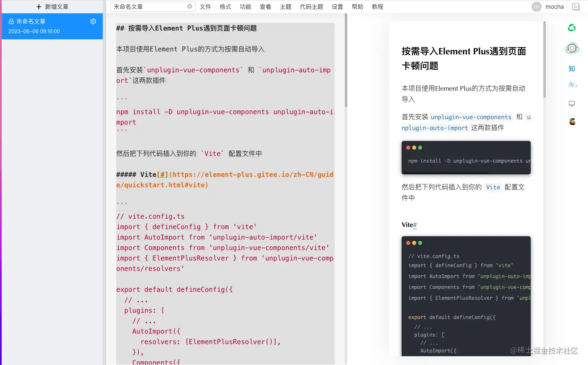588x365 pixels.
Task: Open the document list icon beside mocha
Action: coord(576,7)
